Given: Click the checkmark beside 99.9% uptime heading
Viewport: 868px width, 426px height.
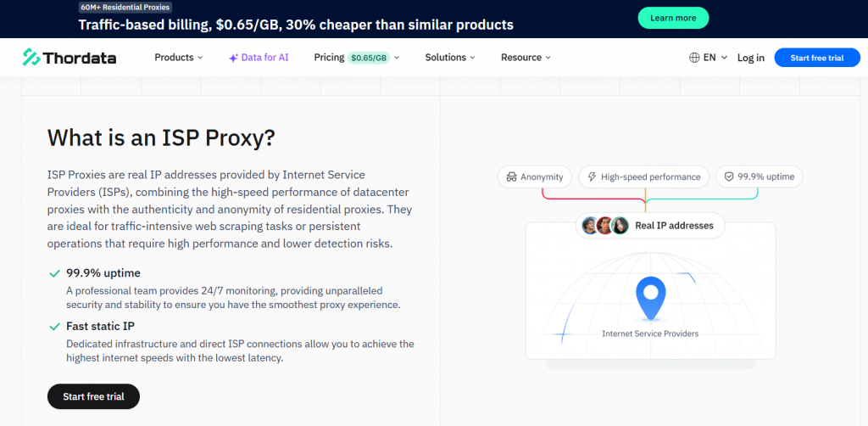Looking at the screenshot, I should [54, 273].
